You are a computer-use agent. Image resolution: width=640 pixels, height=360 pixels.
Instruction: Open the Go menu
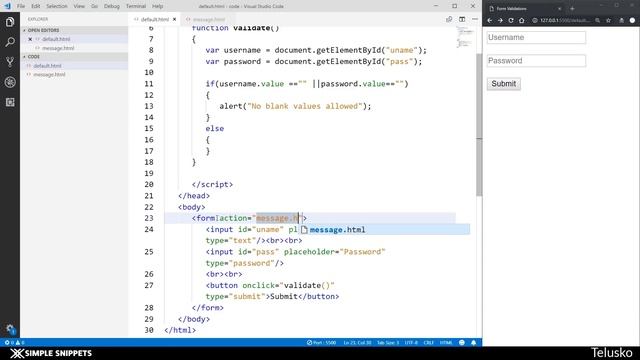(x=94, y=6)
